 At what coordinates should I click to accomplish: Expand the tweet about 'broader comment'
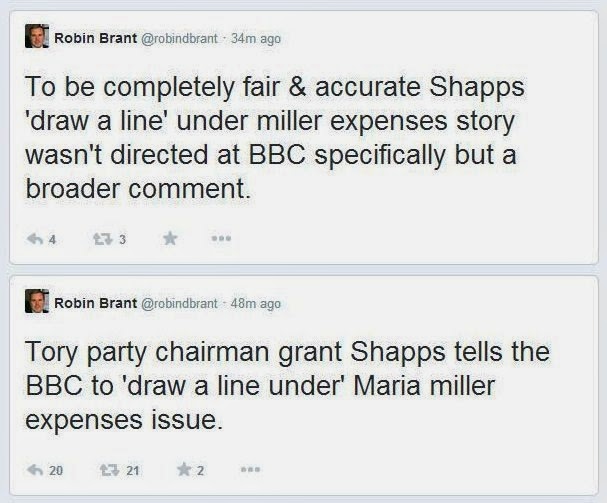(x=304, y=138)
